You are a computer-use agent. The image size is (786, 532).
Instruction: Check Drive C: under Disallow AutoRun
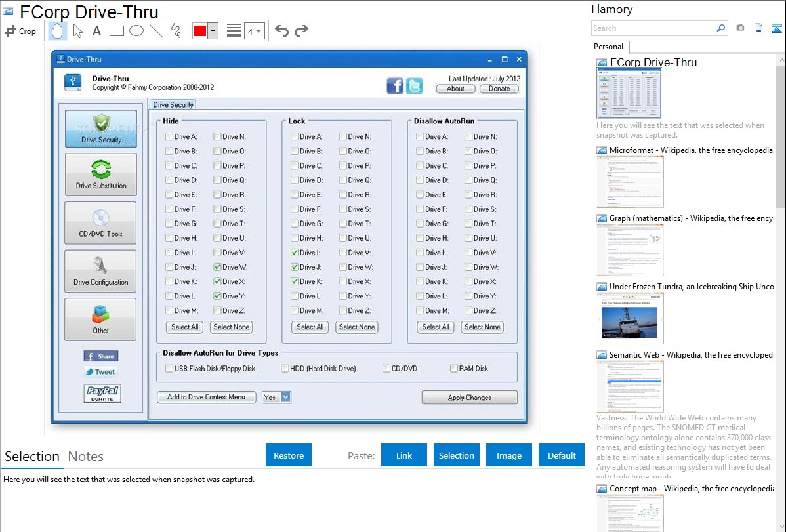coord(419,165)
